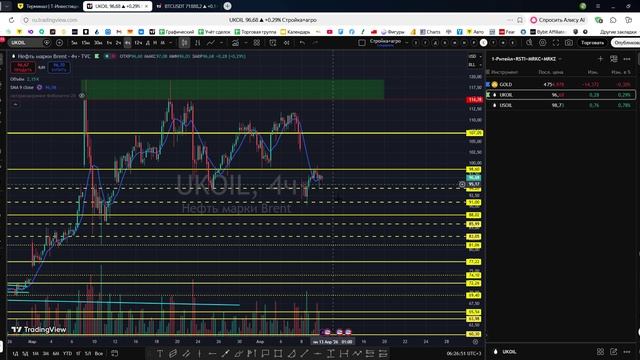Open the quick search magnifier in top toolbar
The height and width of the screenshot is (360, 640).
tap(529, 43)
